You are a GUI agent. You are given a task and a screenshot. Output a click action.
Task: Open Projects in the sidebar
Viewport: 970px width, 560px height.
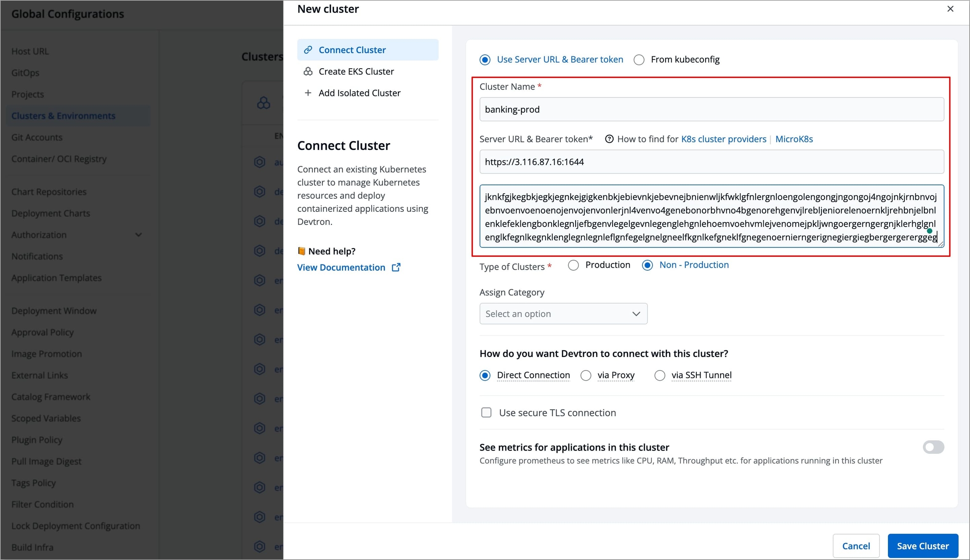pyautogui.click(x=27, y=94)
